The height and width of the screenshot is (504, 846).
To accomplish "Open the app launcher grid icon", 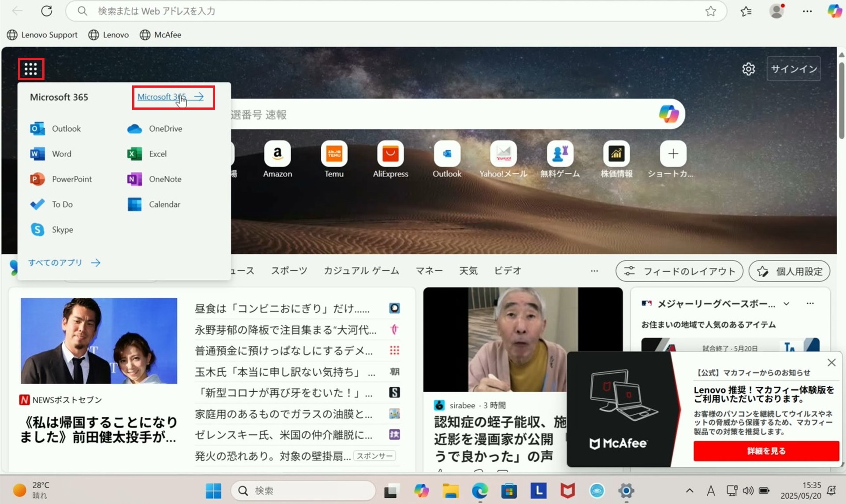I will (31, 69).
